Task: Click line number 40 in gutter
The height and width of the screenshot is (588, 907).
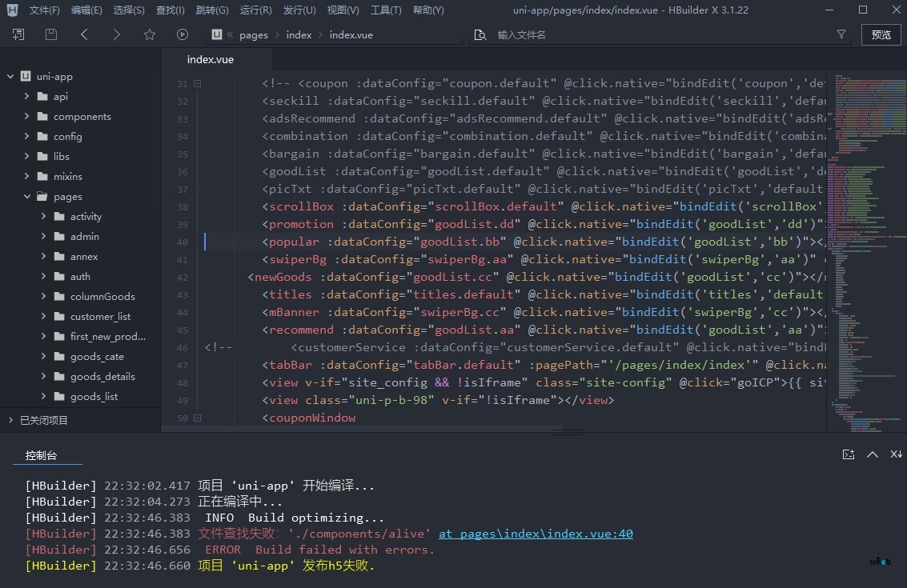Action: (x=183, y=242)
